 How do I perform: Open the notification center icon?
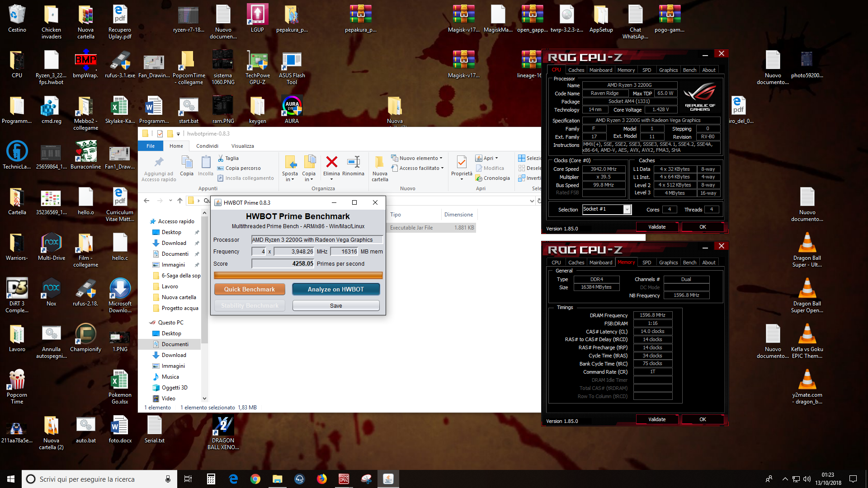[853, 479]
